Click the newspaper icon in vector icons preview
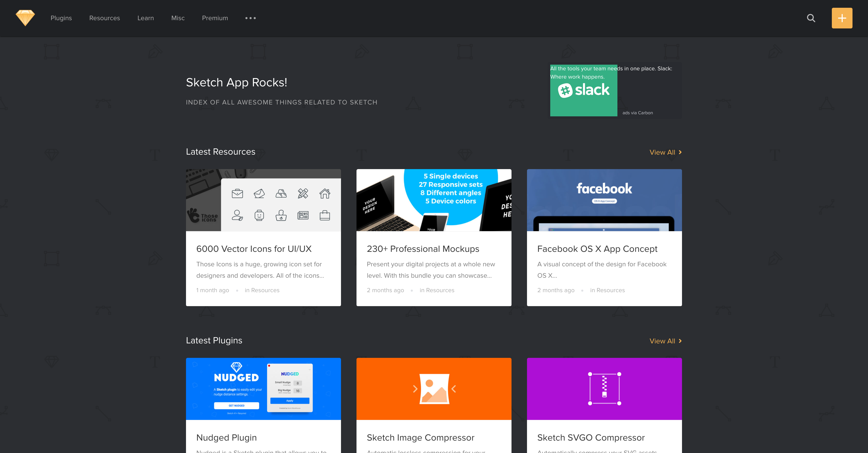This screenshot has width=868, height=453. coord(303,215)
